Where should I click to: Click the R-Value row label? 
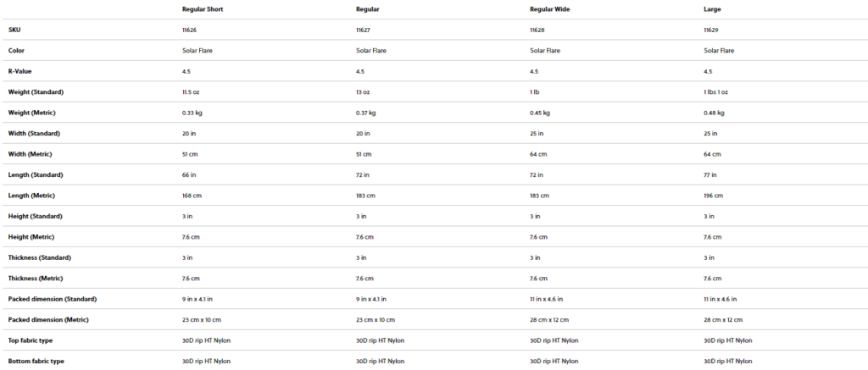click(x=20, y=71)
